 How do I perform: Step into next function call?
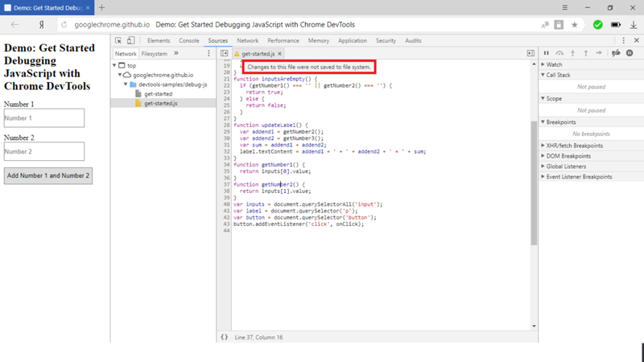572,53
